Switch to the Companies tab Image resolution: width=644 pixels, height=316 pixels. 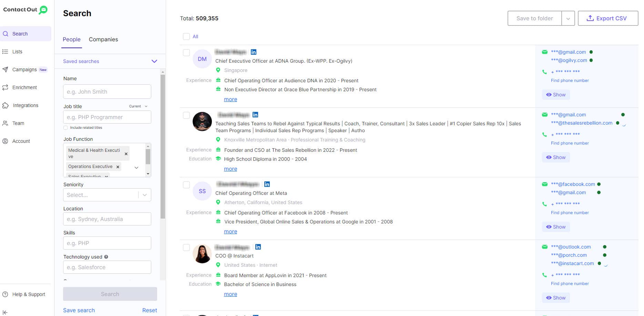click(x=103, y=39)
